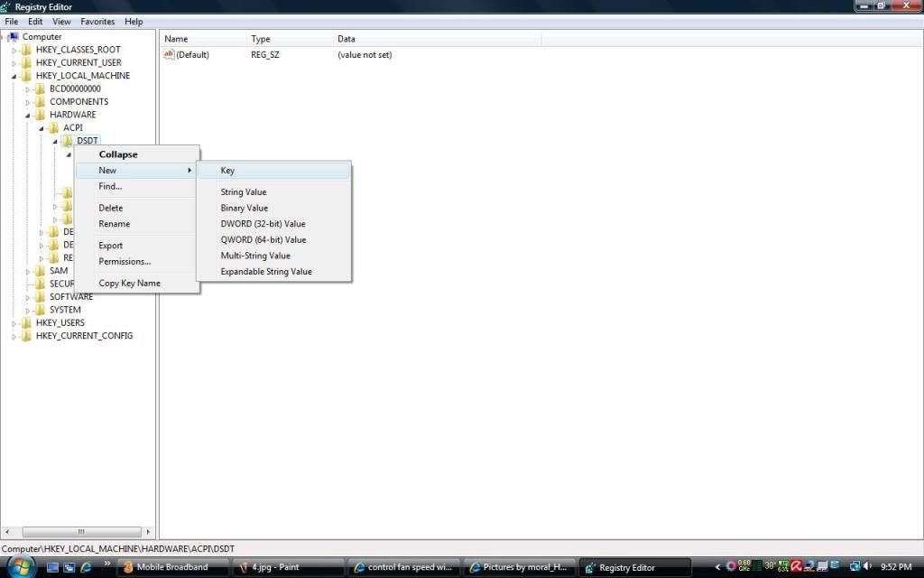Click the tree pane horizontal scrollbar thumb
Image resolution: width=924 pixels, height=578 pixels.
click(x=81, y=532)
